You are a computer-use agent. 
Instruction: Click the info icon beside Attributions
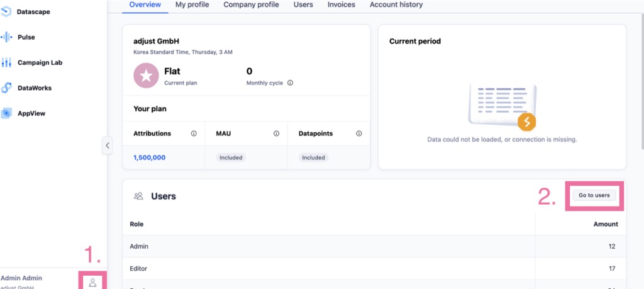click(x=194, y=133)
